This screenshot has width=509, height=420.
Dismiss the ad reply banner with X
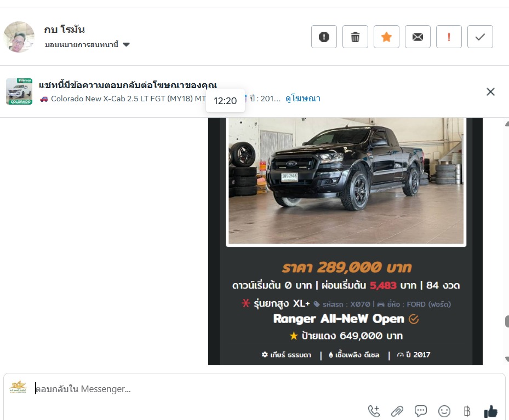pyautogui.click(x=490, y=92)
